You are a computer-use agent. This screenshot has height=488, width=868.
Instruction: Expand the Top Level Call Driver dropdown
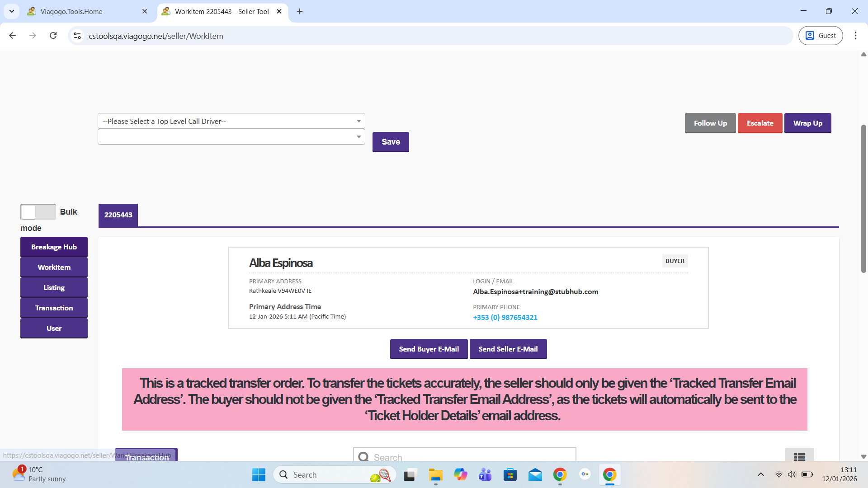coord(231,121)
